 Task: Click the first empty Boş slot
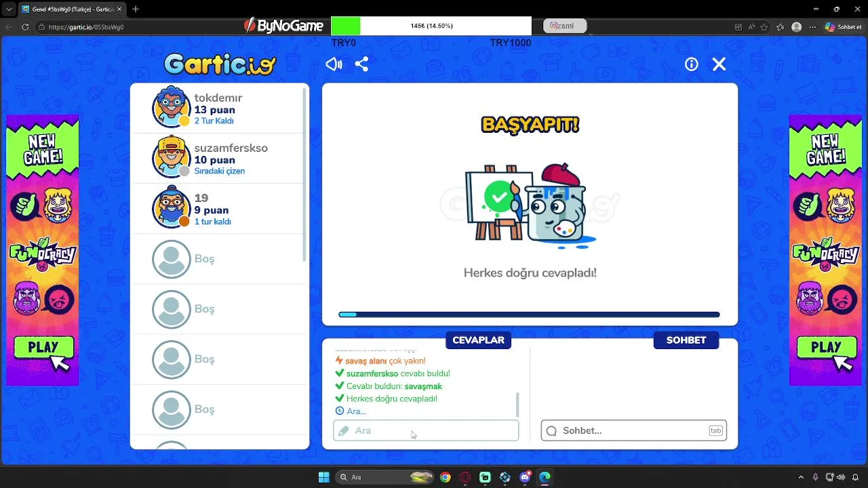(220, 259)
